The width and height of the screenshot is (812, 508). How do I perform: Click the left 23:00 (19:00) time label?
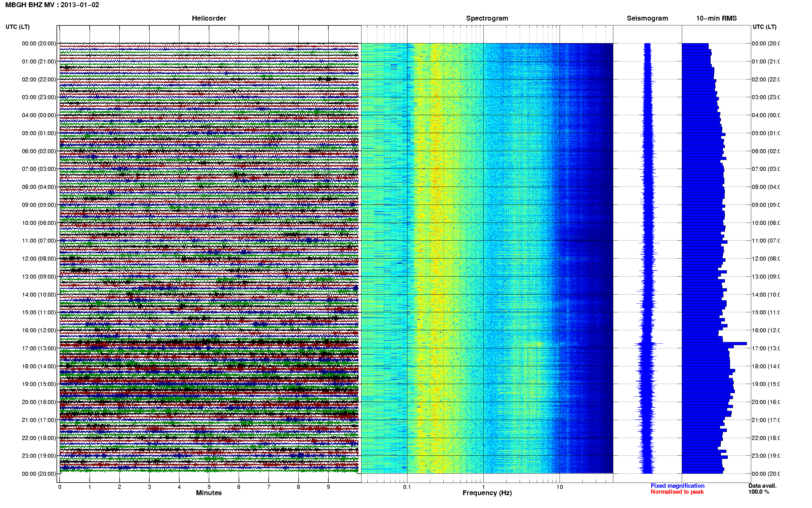[39, 456]
